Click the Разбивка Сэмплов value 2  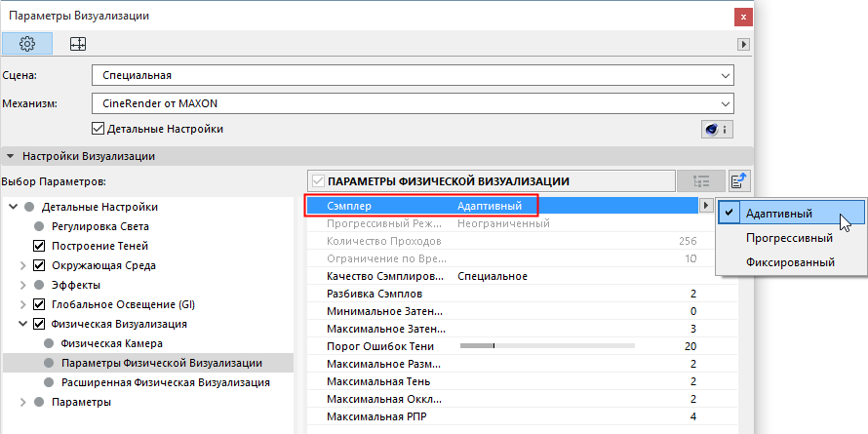pyautogui.click(x=693, y=294)
